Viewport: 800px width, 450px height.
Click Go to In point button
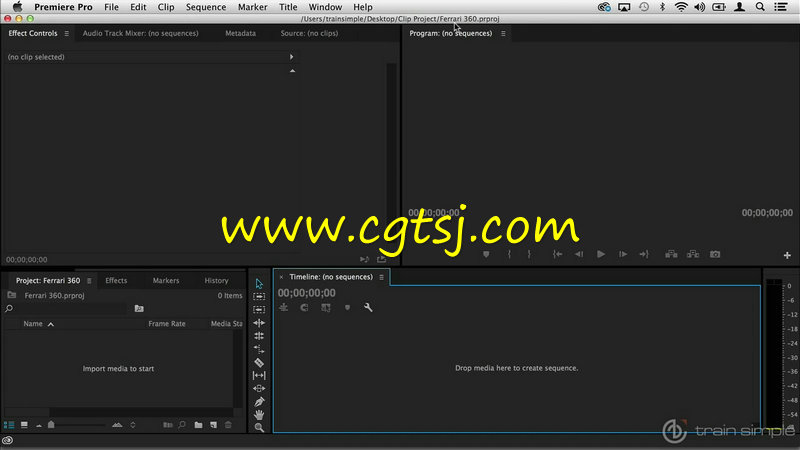click(558, 254)
